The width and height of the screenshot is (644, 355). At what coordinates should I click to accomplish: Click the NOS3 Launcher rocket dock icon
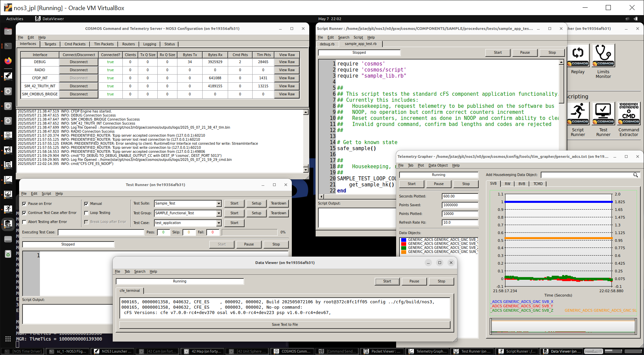(8, 76)
